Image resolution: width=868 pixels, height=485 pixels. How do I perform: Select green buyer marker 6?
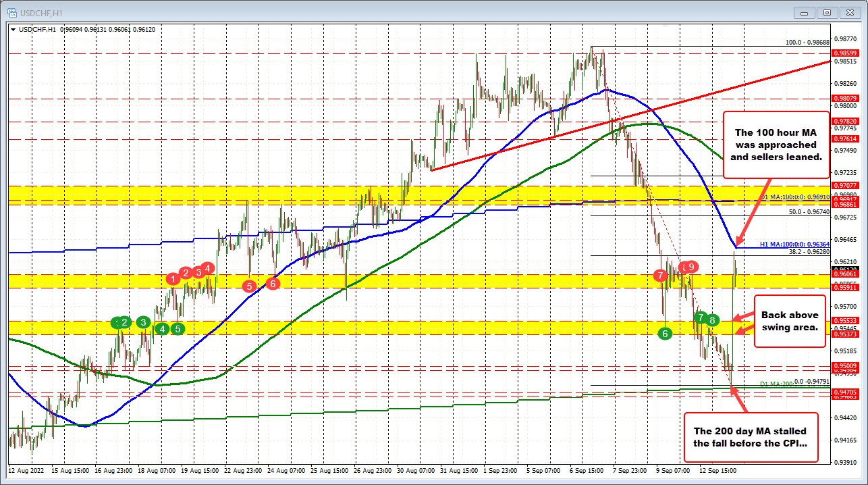coord(665,333)
